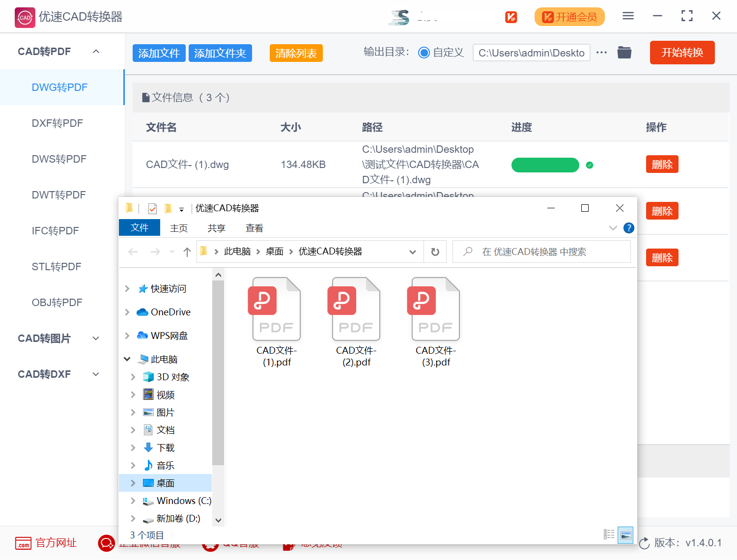Viewport: 737px width, 560px height.
Task: Switch Explorer to details view icon
Action: [609, 534]
